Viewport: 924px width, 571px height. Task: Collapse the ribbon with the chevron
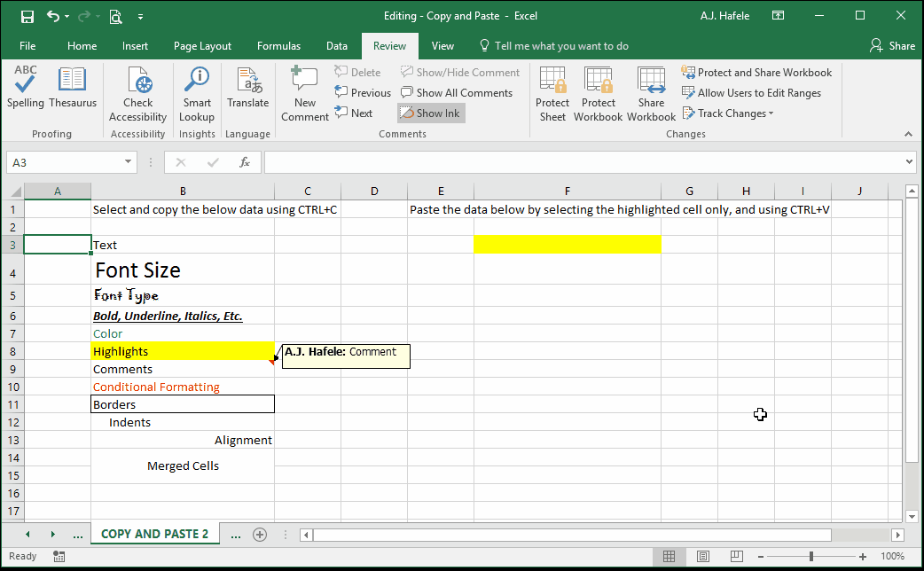click(908, 135)
